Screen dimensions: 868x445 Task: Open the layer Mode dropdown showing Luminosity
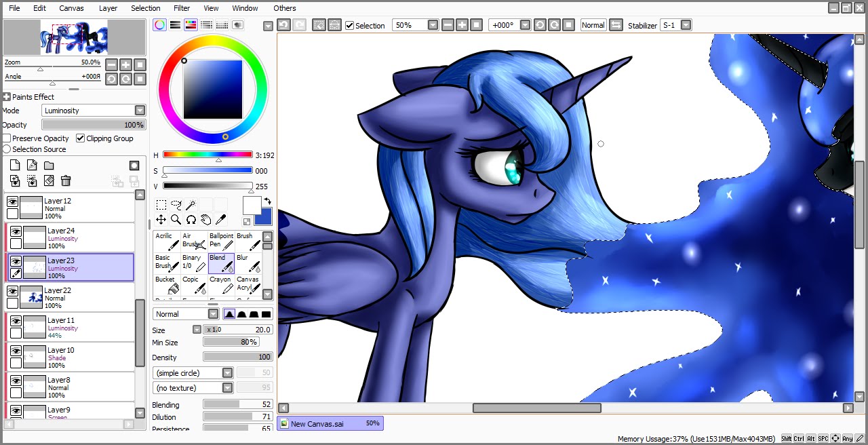(x=94, y=111)
